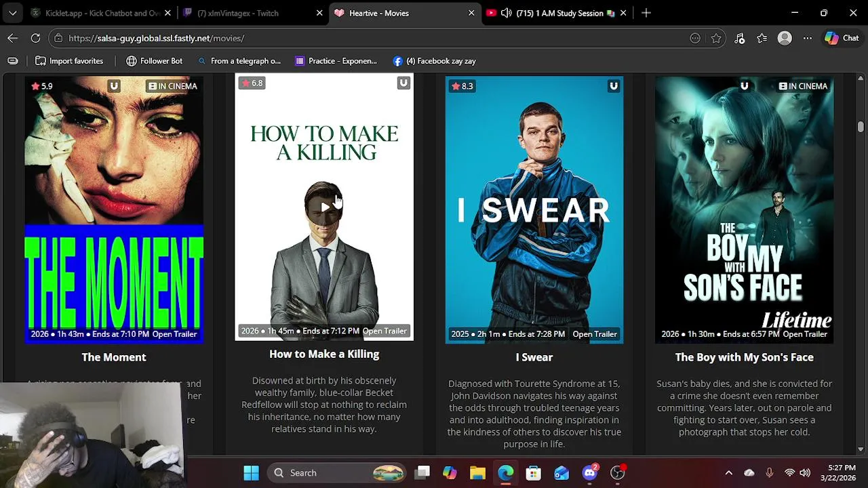Click the U badge on The Boy with My Son's Face
868x488 pixels.
point(745,86)
